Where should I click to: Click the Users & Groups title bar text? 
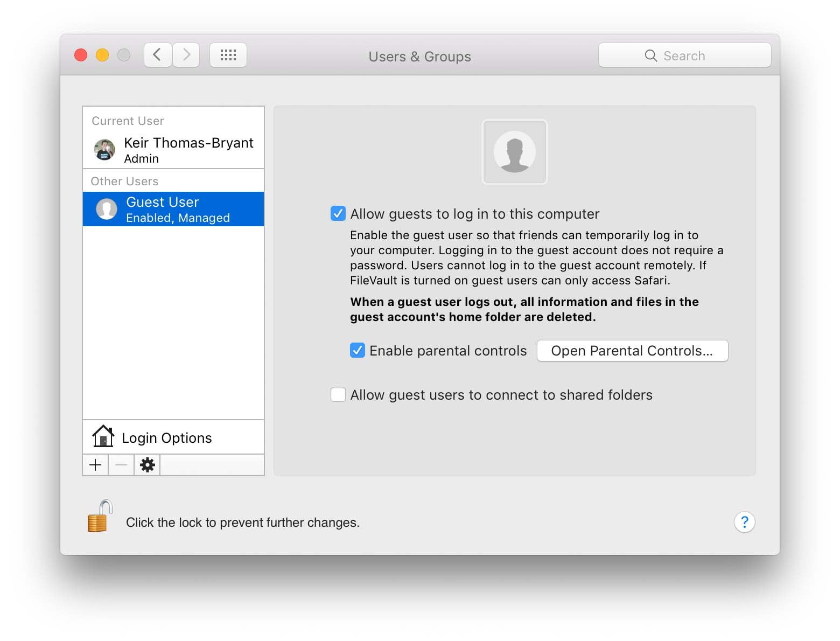point(419,56)
